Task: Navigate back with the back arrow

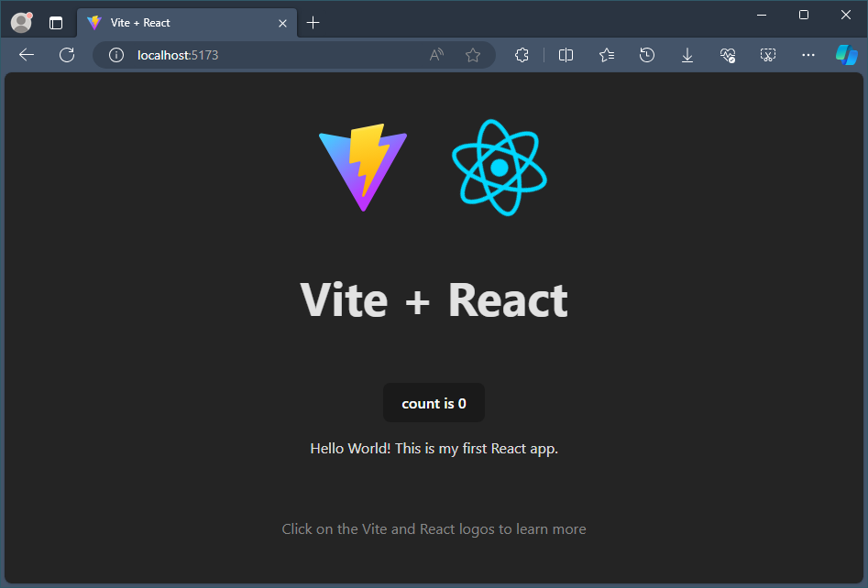Action: pos(26,55)
